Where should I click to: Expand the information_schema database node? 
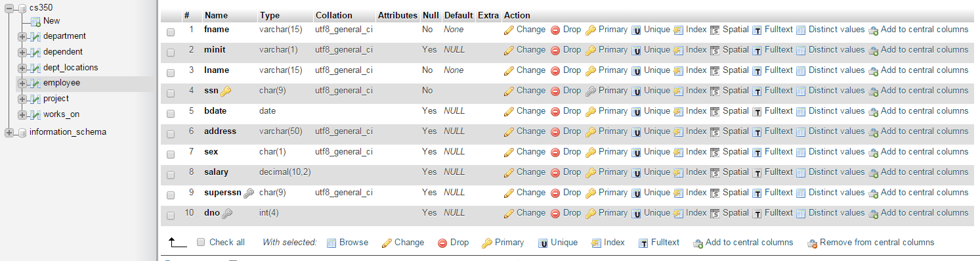coord(9,133)
